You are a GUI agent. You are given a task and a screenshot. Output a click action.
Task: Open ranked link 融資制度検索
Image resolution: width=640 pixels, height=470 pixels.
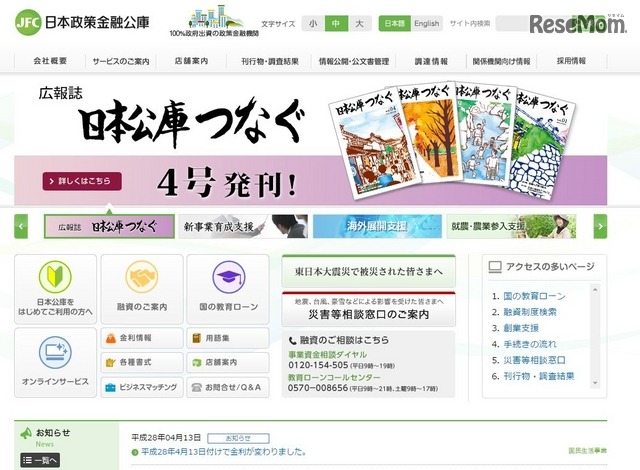click(530, 312)
